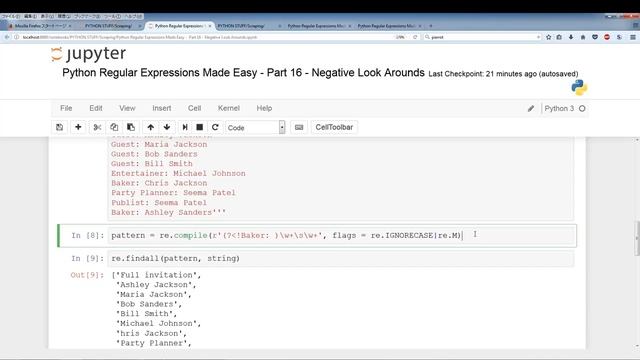
Task: Reload the page with the browser refresh icon
Action: tap(415, 37)
